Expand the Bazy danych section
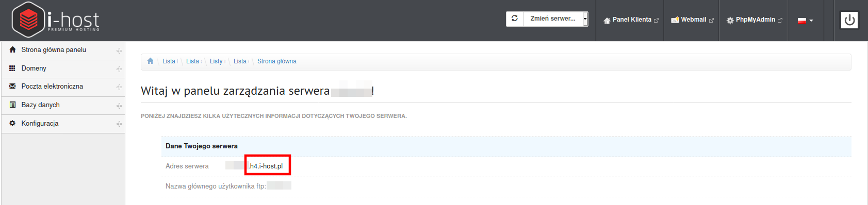868x205 pixels. tap(119, 106)
